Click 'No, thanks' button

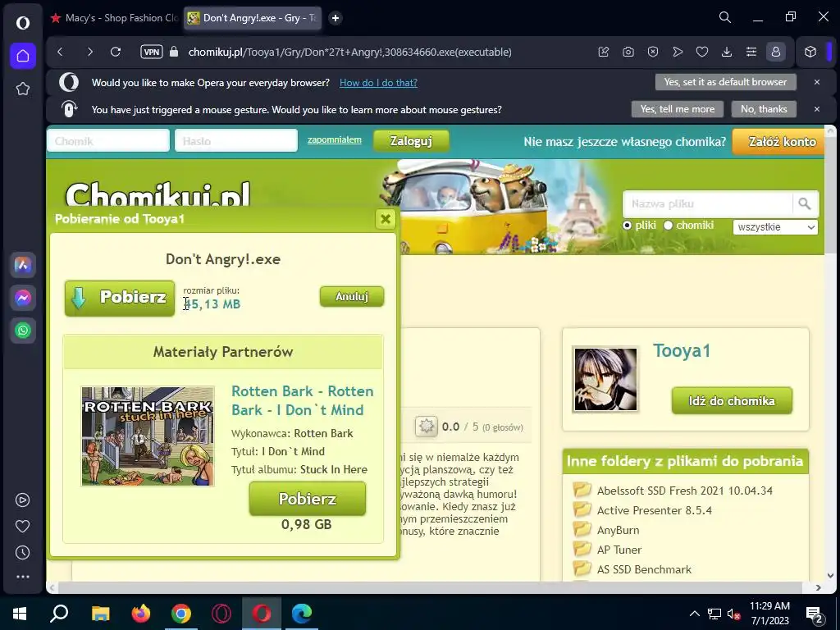coord(764,109)
